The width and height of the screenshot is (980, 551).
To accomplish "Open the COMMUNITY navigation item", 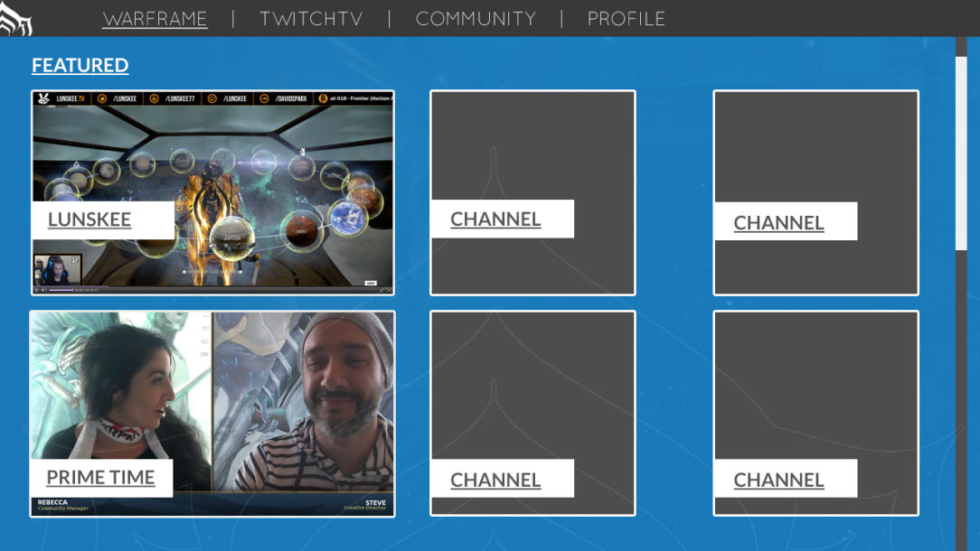I will click(476, 19).
